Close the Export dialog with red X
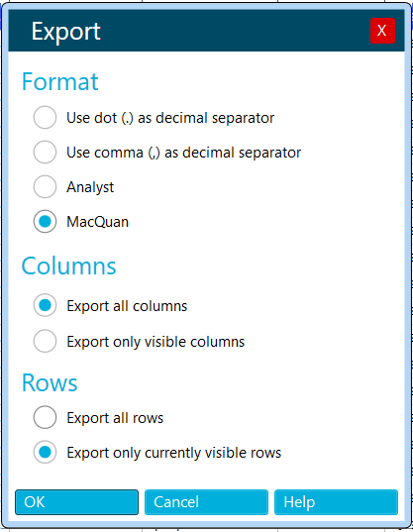 382,31
